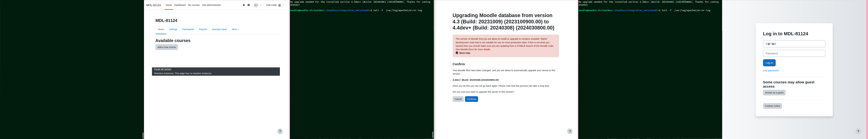Select the Home secondary tab
The image size is (868, 139).
(x=161, y=29)
